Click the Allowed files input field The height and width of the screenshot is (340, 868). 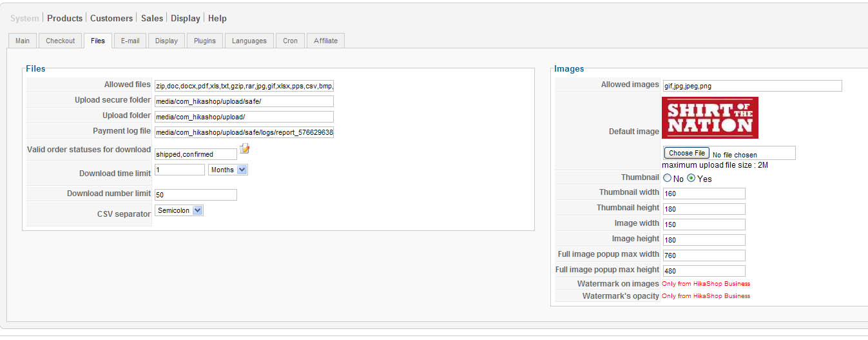(244, 86)
